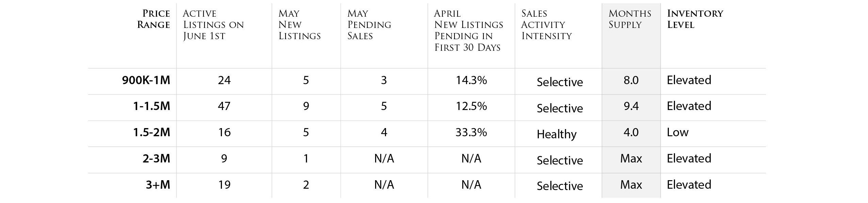Click the 47 active listings cell

[224, 106]
